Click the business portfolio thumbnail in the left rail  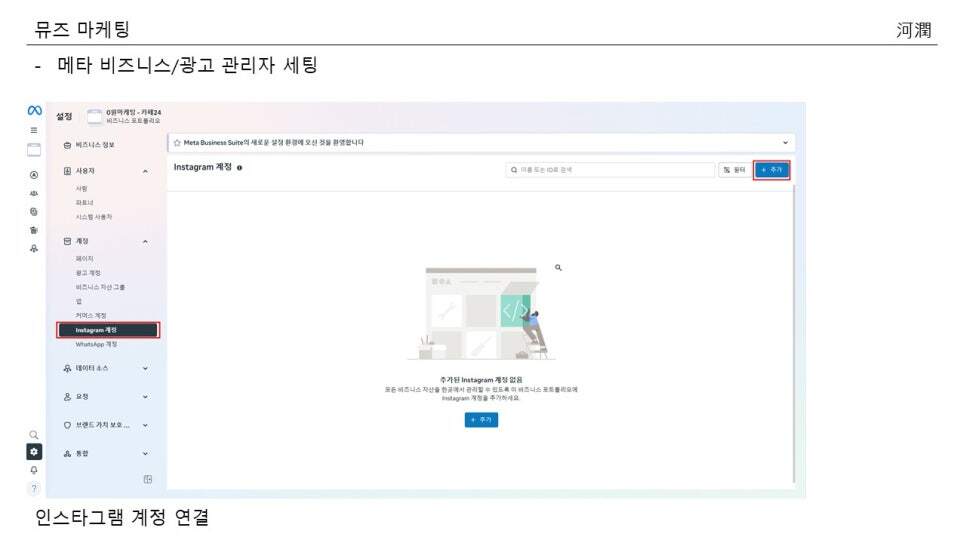coord(34,150)
